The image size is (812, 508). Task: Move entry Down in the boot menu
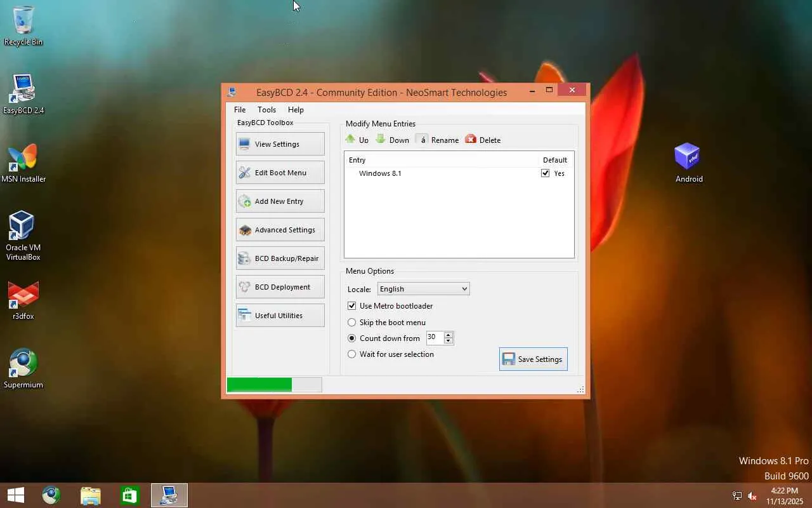[x=392, y=140]
